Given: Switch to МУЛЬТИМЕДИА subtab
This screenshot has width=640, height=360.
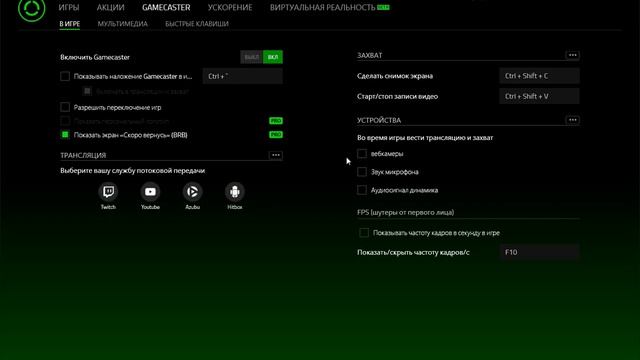Looking at the screenshot, I should 122,24.
